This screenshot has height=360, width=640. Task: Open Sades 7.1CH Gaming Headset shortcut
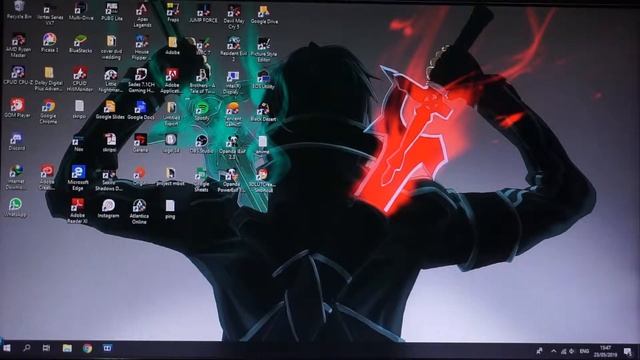point(141,80)
